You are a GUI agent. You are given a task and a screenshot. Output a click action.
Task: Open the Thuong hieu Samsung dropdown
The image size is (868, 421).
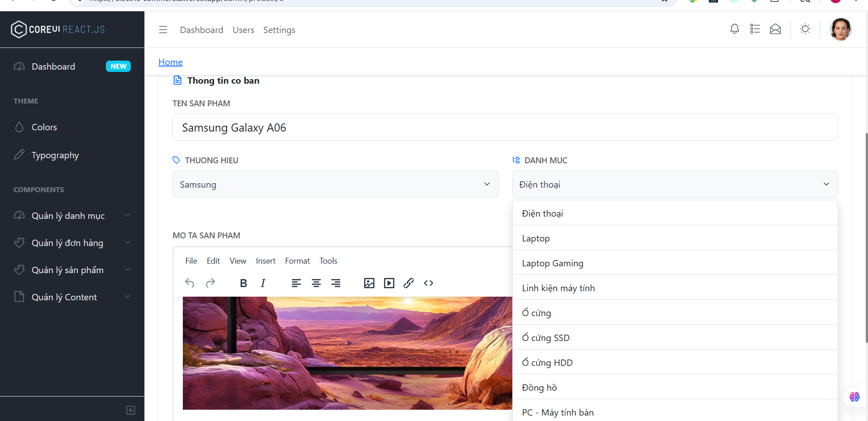click(335, 184)
